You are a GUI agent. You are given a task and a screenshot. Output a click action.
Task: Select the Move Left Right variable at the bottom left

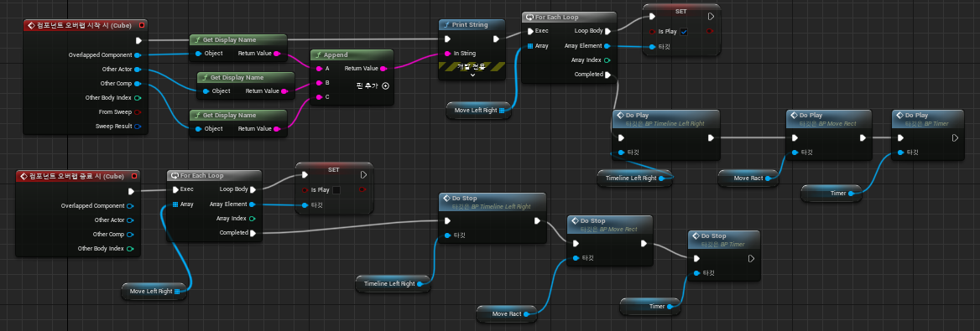coord(154,291)
